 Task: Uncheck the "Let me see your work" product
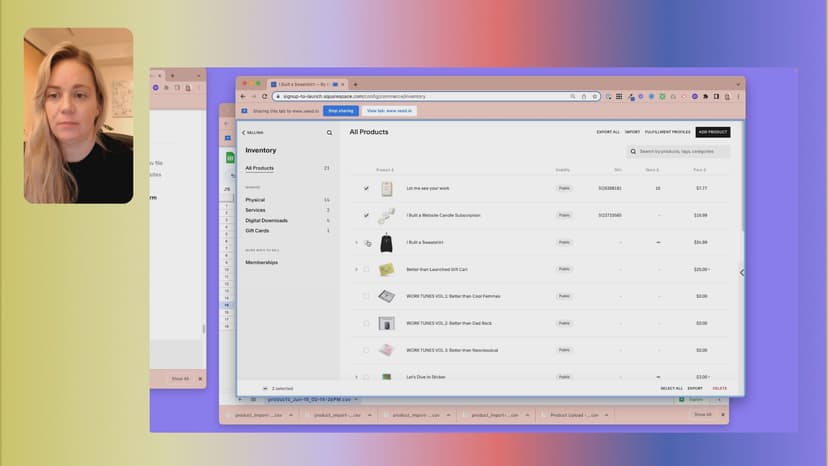coord(366,188)
